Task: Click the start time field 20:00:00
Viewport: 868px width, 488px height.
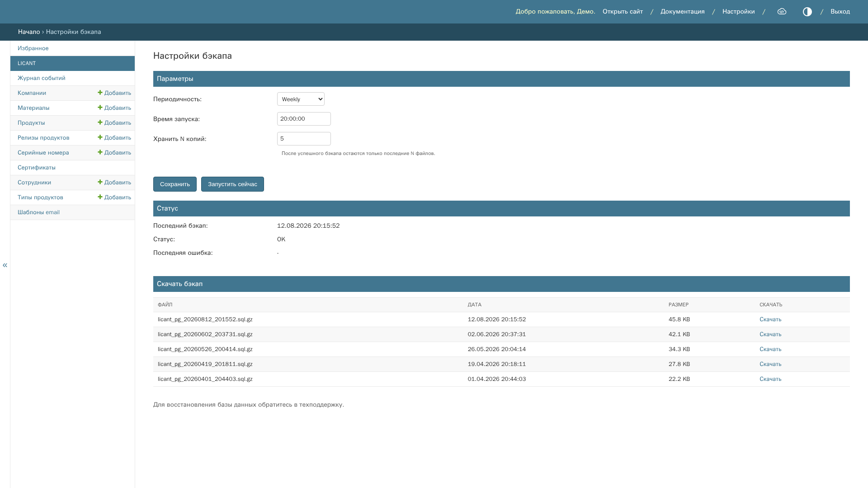Action: click(304, 119)
